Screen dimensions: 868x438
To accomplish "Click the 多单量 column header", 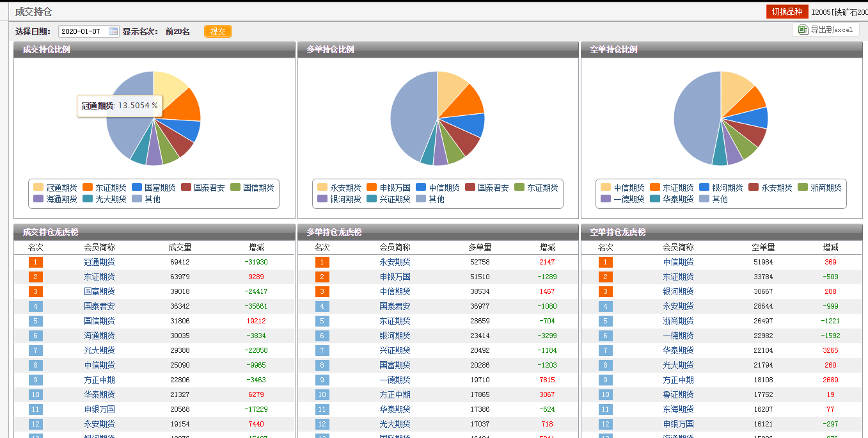I will [x=480, y=247].
